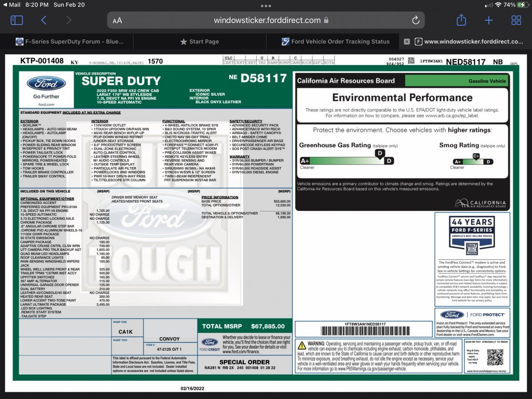Click the BASE PRICE line

coord(246,201)
